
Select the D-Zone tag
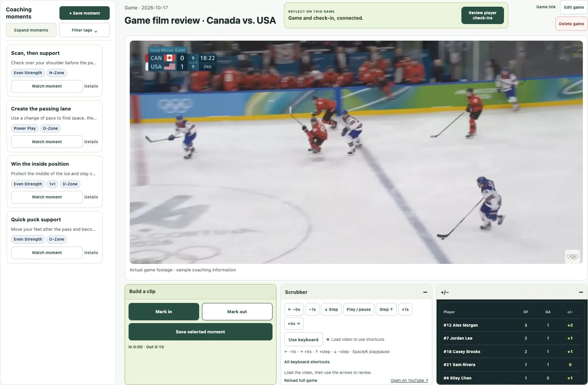[x=70, y=184]
